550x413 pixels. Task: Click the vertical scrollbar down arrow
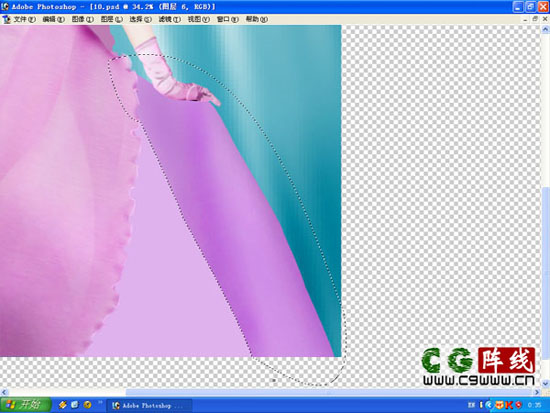[x=546, y=383]
